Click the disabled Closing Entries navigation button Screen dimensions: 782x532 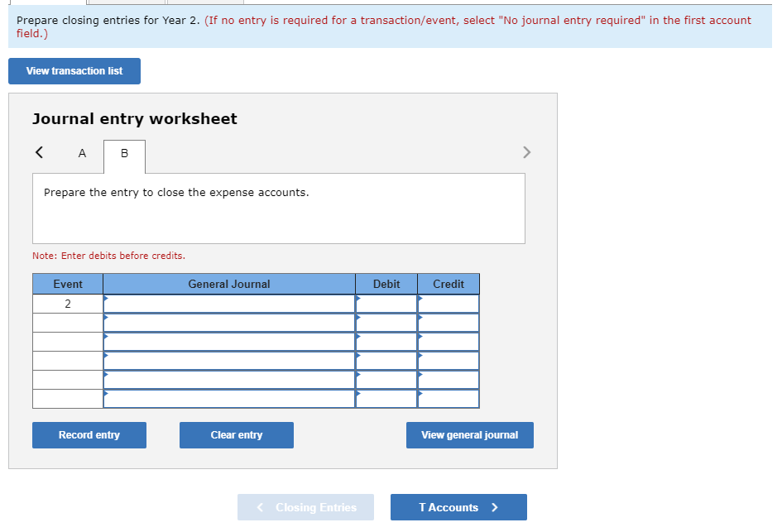(x=305, y=506)
